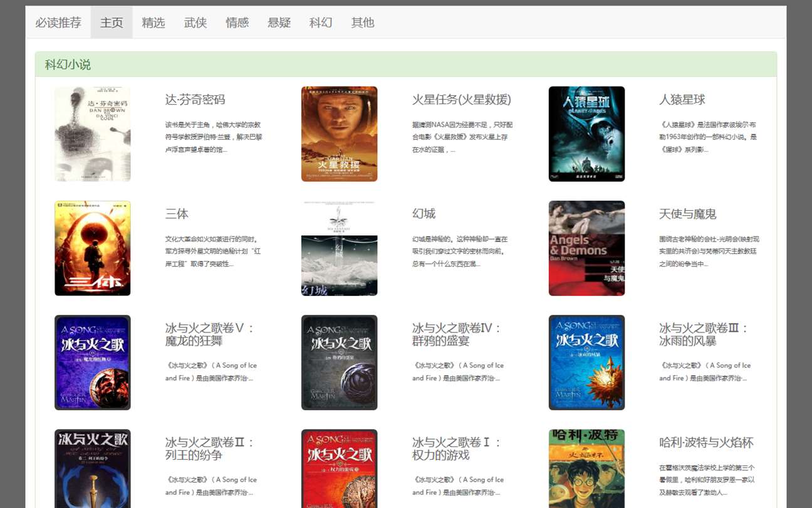This screenshot has width=812, height=508.
Task: Click the 火星任务(火星救援) title
Action: pyautogui.click(x=462, y=100)
